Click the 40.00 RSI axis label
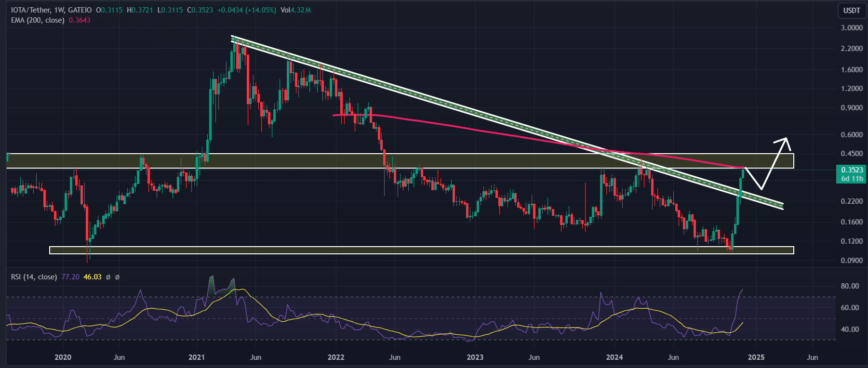Viewport: 868px width, 368px height. 850,329
